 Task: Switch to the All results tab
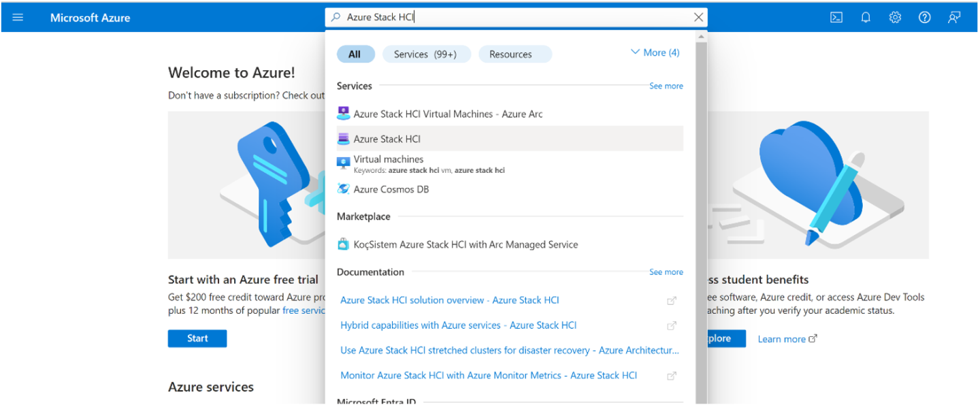click(x=355, y=54)
